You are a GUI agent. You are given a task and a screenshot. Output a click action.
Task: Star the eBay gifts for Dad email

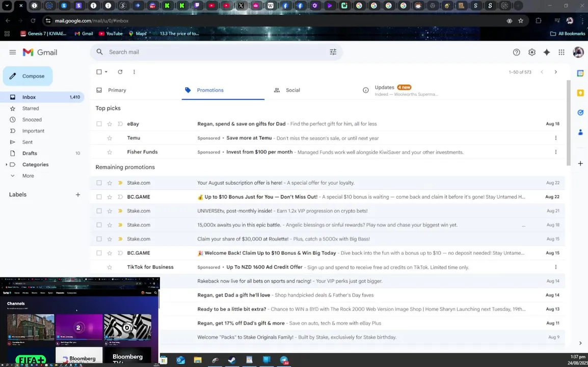coord(110,124)
